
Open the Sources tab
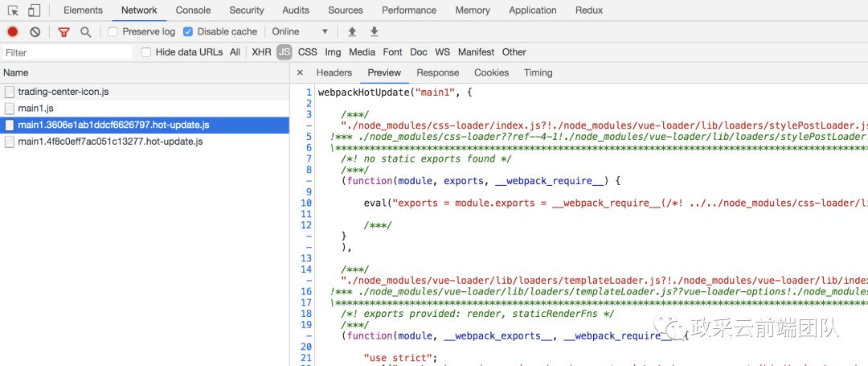346,10
